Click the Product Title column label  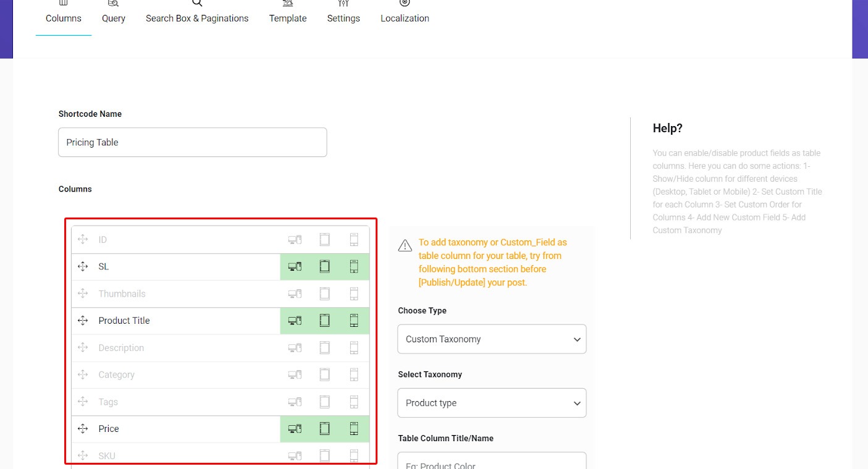tap(124, 320)
